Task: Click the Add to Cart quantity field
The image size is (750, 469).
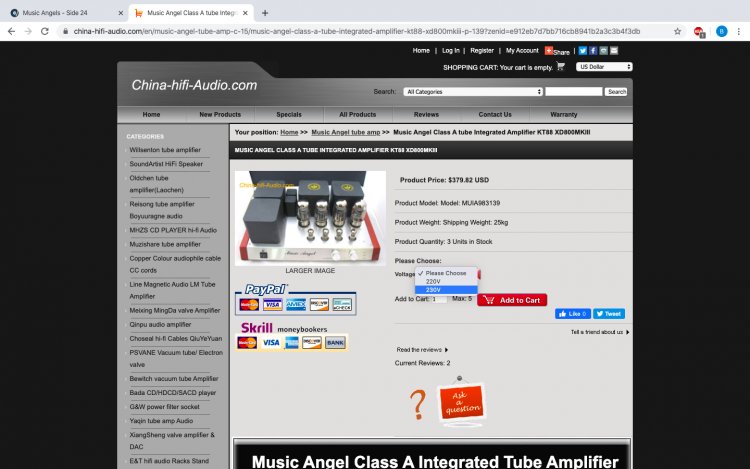Action: tap(439, 299)
